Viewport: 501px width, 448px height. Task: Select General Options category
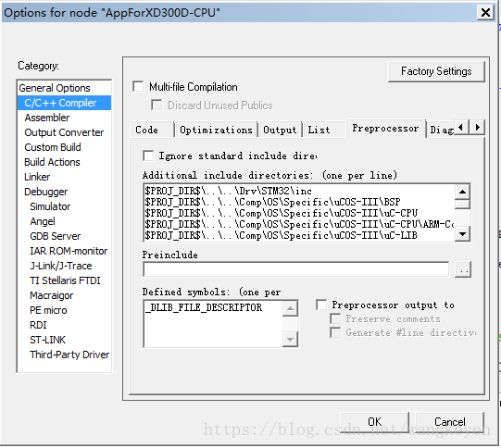pyautogui.click(x=55, y=88)
